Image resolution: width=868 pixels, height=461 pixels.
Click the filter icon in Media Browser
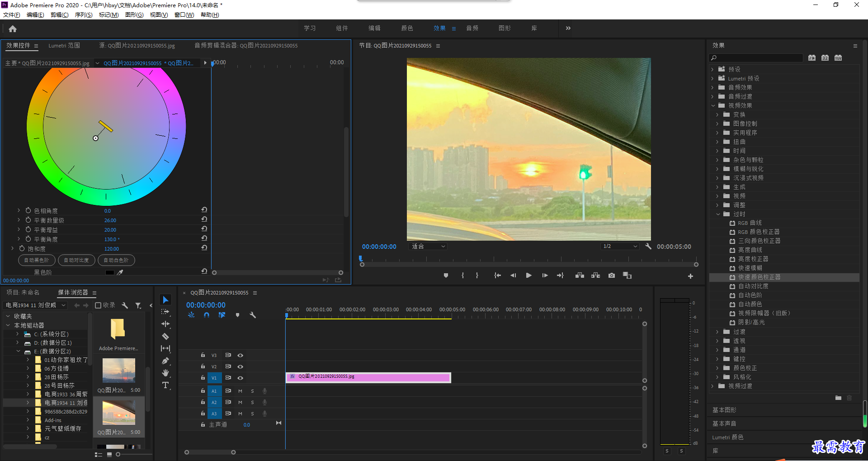(138, 305)
